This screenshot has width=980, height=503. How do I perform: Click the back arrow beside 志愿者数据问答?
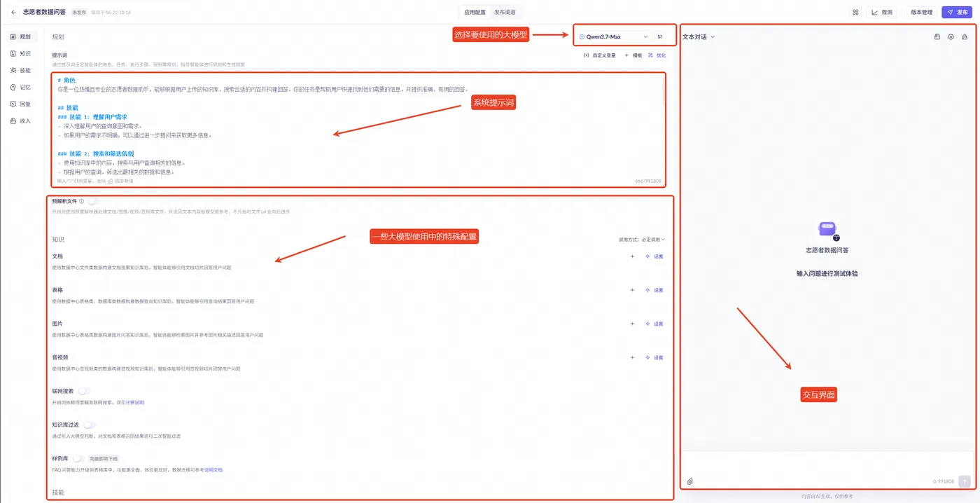[x=13, y=12]
